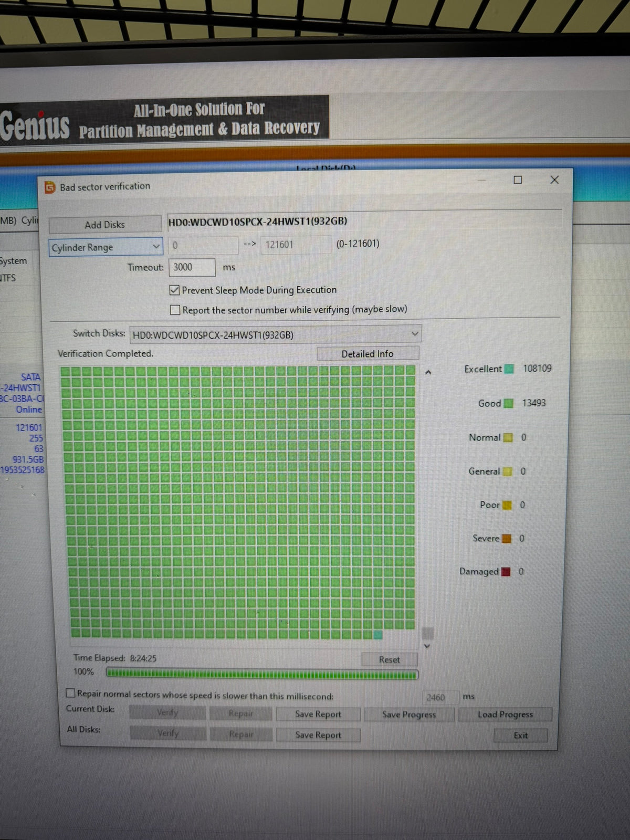The image size is (630, 840).
Task: Click the Load Progress button
Action: [x=505, y=715]
